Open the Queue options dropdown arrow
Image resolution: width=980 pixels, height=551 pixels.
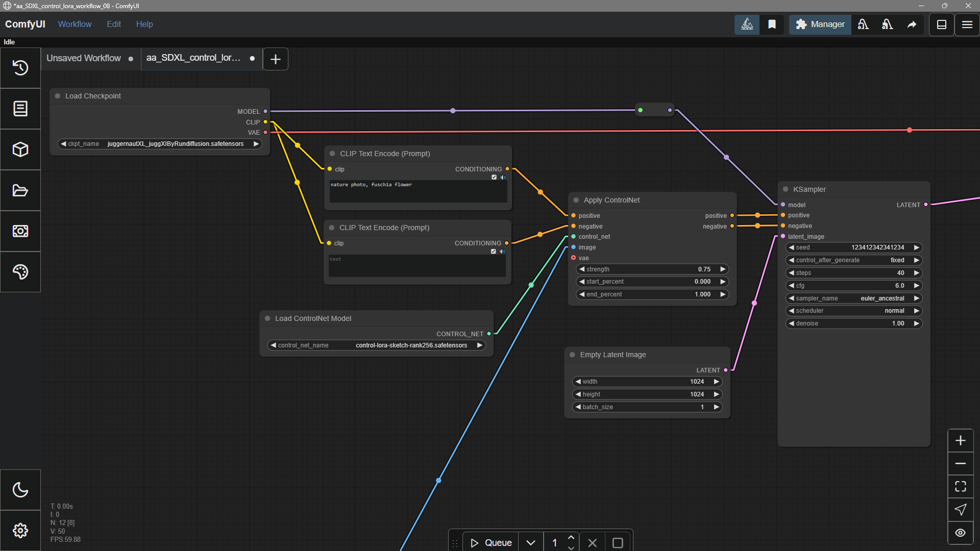[x=531, y=543]
